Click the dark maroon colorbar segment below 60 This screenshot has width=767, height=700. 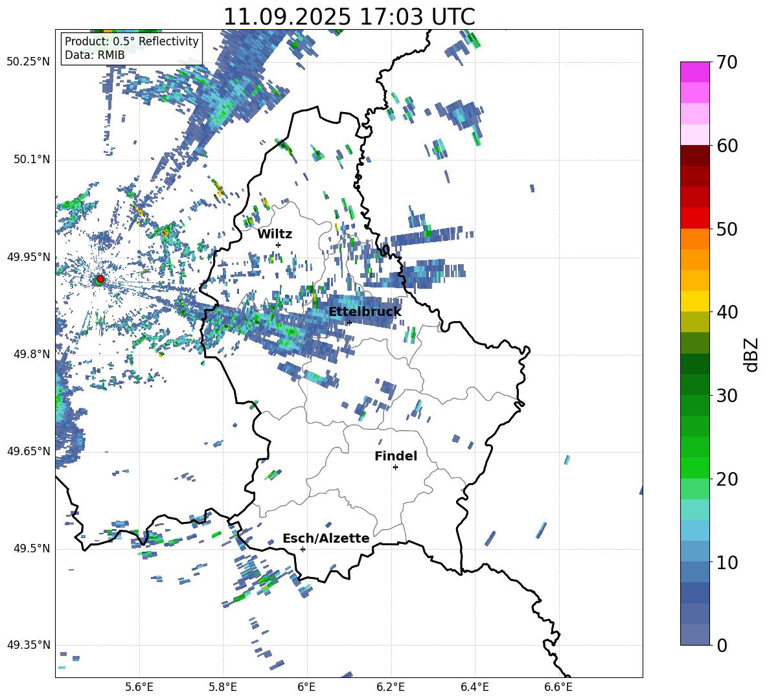click(694, 155)
